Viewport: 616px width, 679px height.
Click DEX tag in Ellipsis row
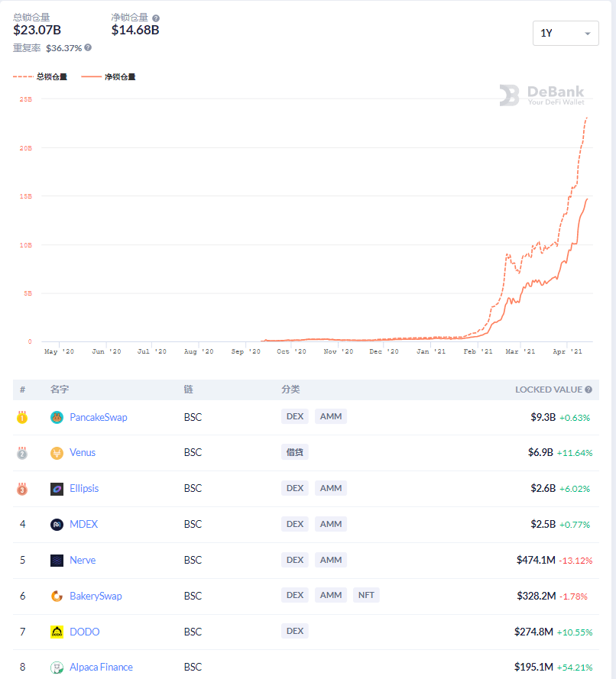point(295,488)
